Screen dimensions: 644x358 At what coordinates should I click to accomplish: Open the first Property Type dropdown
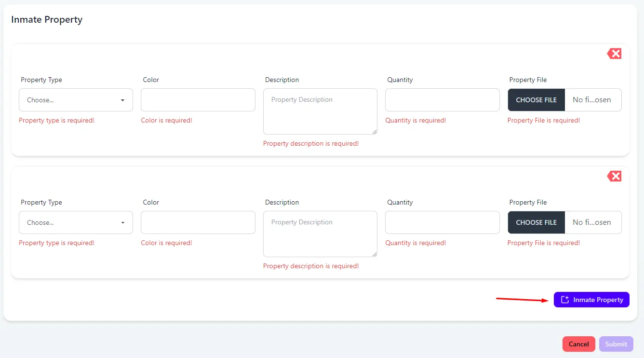tap(76, 100)
